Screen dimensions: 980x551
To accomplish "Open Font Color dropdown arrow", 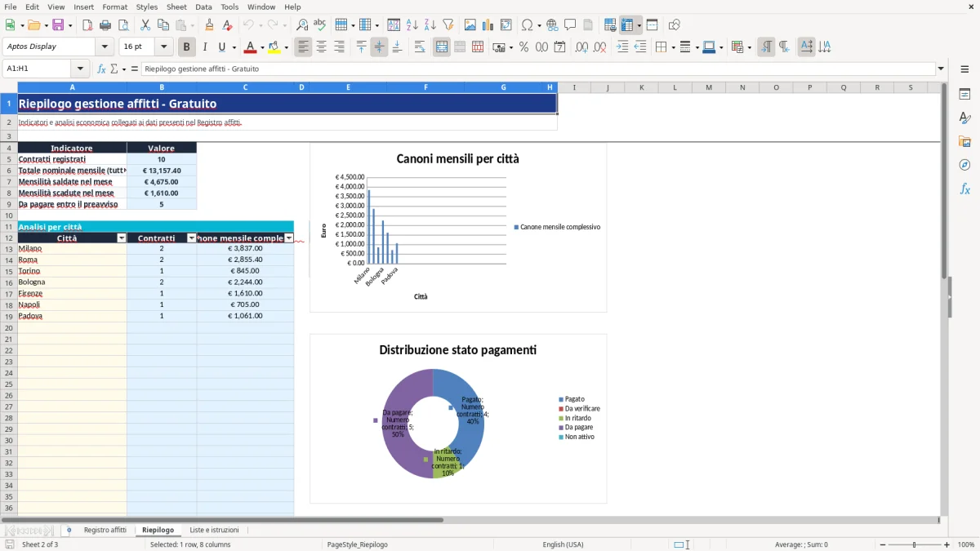I will click(262, 47).
